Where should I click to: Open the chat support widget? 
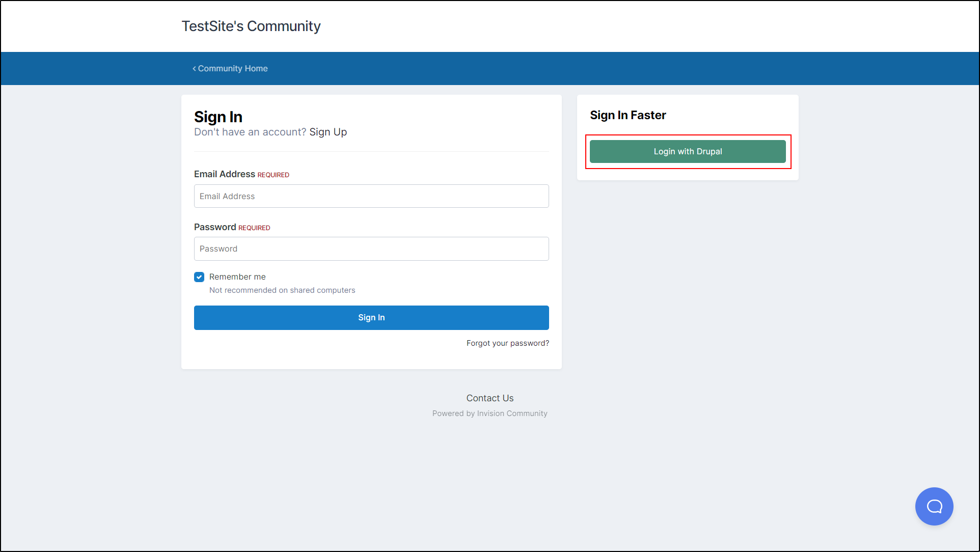coord(934,506)
